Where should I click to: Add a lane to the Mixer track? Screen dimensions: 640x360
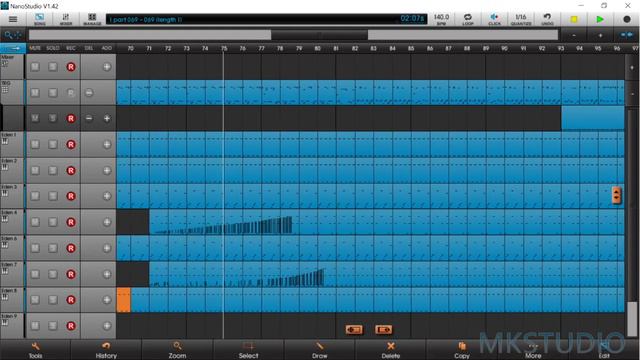coord(107,67)
